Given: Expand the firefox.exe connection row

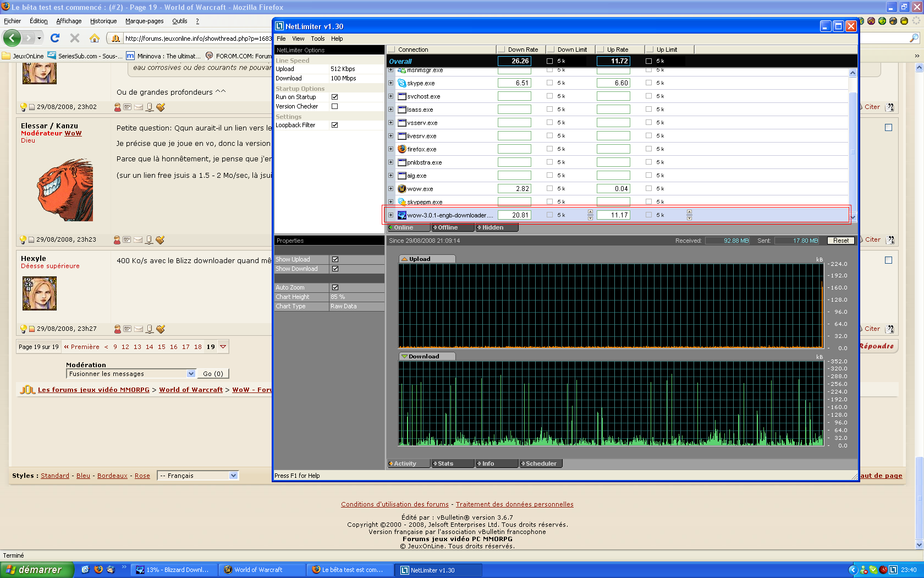Looking at the screenshot, I should (x=391, y=149).
